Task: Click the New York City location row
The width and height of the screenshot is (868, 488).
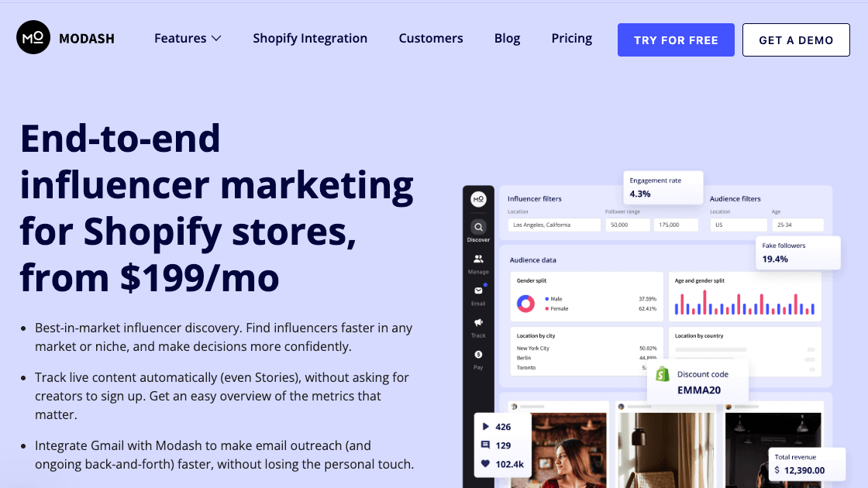Action: pyautogui.click(x=586, y=349)
